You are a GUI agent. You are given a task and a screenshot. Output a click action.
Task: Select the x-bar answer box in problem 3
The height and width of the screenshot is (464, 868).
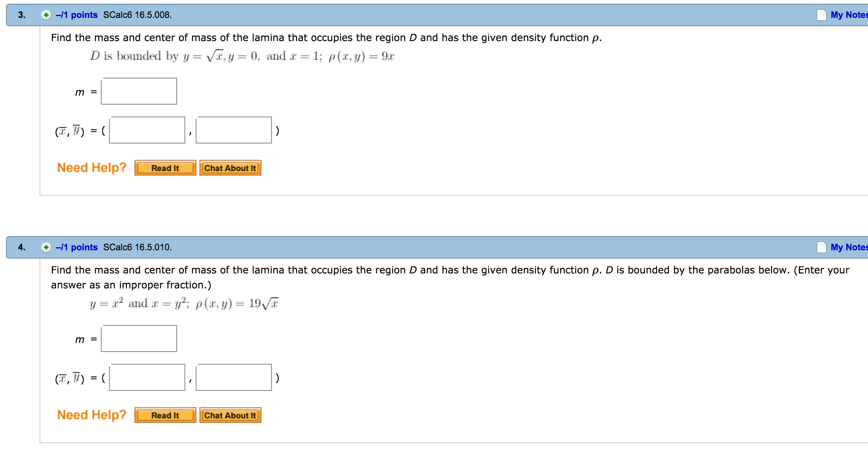147,130
